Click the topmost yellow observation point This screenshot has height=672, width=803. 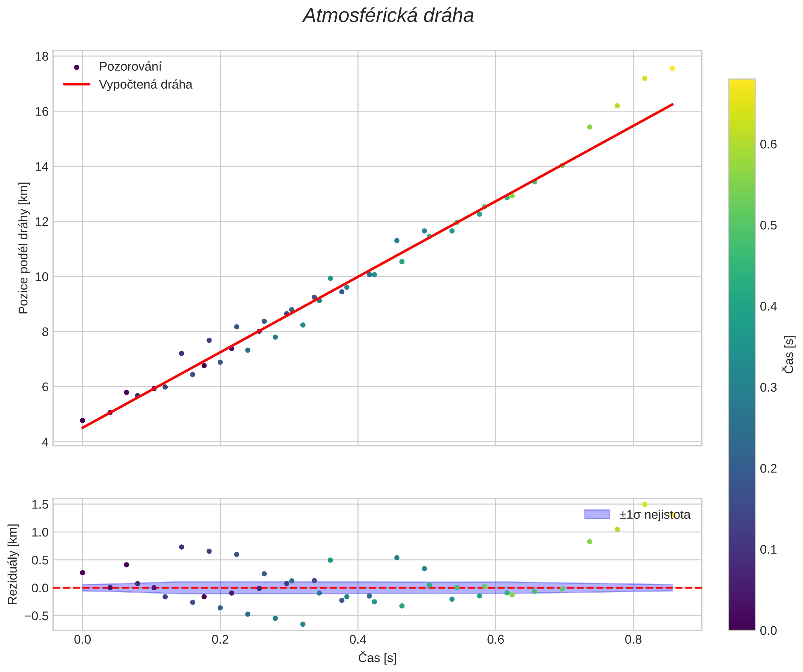pyautogui.click(x=672, y=68)
